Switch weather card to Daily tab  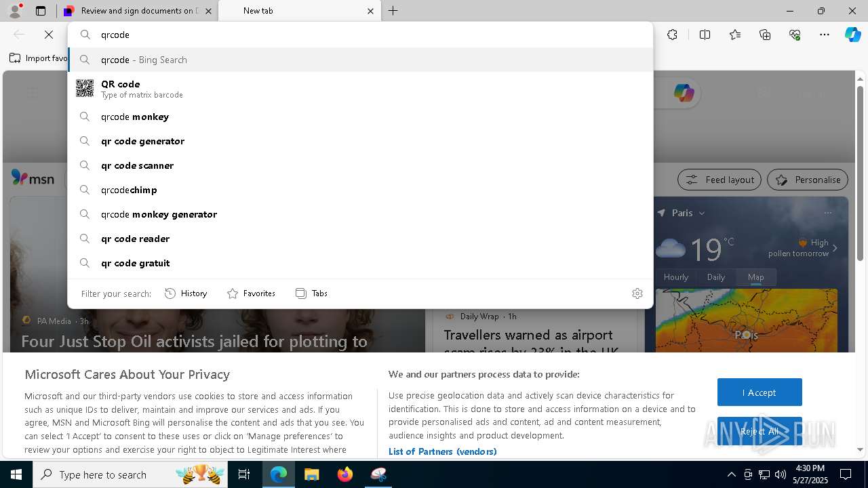coord(716,277)
